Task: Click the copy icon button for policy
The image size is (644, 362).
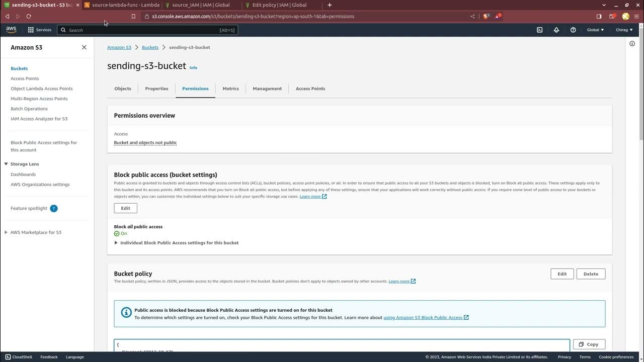Action: [589, 344]
